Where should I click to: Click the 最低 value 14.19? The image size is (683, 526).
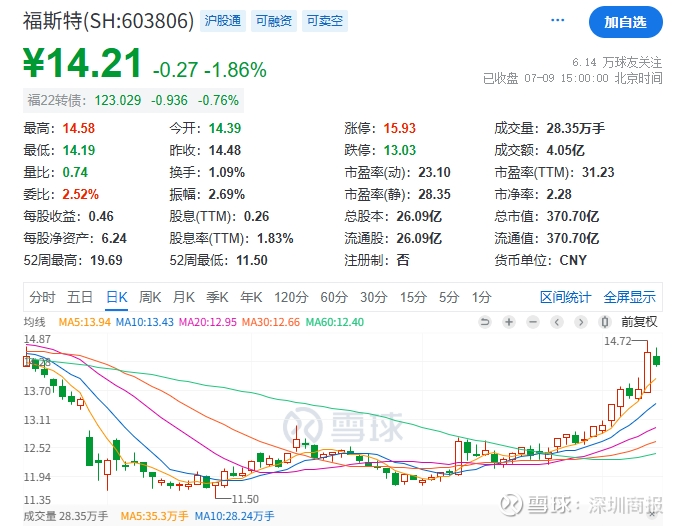pyautogui.click(x=78, y=151)
